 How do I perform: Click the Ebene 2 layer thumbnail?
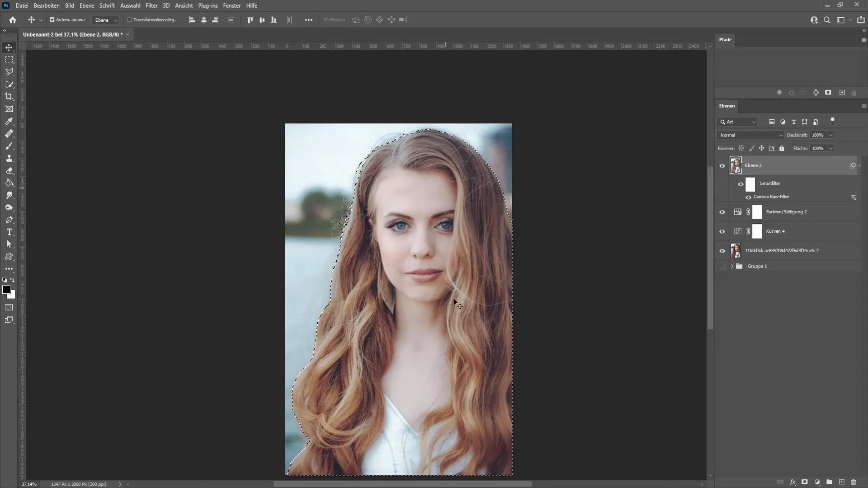tap(735, 165)
